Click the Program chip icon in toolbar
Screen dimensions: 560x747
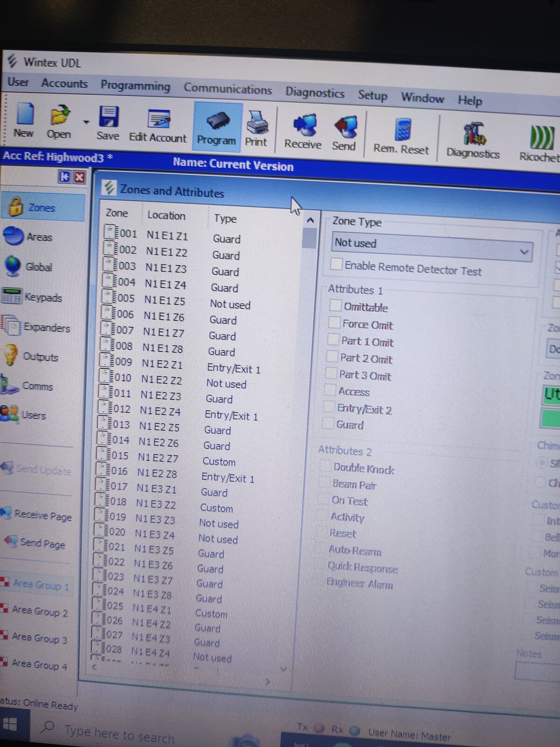pos(217,122)
